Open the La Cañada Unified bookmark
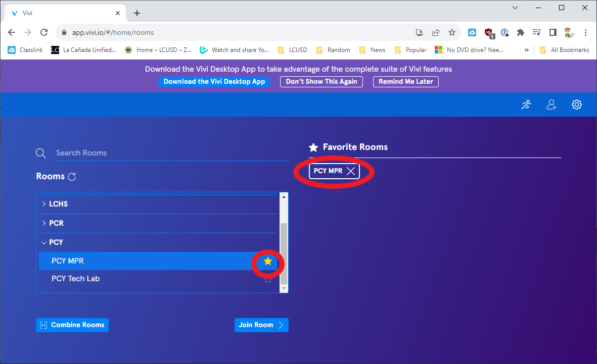597x364 pixels. [x=84, y=50]
